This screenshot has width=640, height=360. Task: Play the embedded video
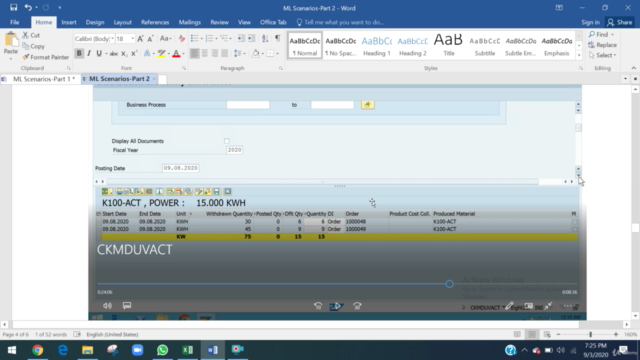[337, 306]
